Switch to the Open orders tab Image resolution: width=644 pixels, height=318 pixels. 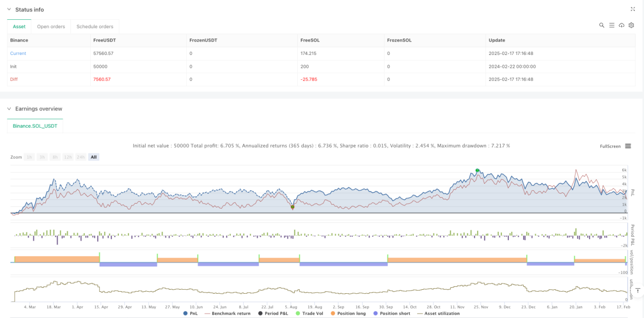51,27
